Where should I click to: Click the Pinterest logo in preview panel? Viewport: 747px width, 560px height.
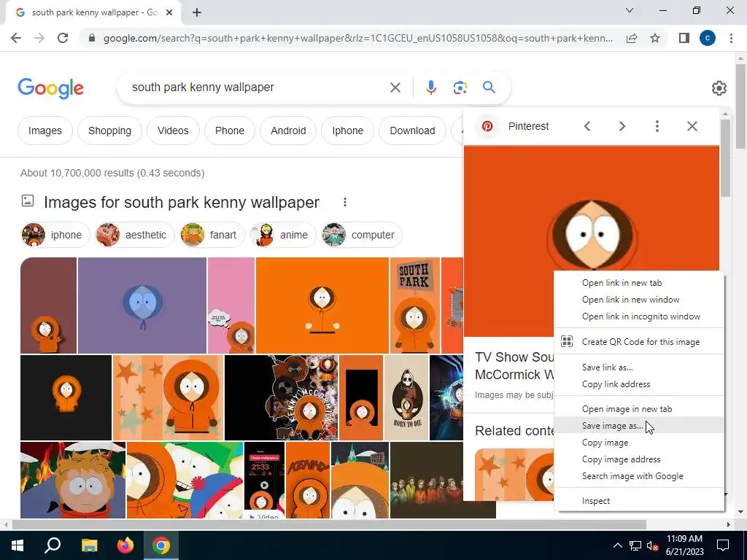[x=487, y=126]
